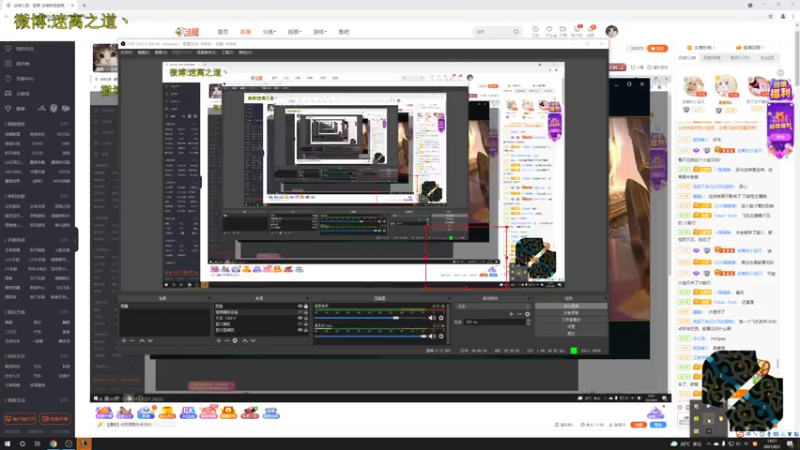Open Windows Start button on taskbar
800x450 pixels.
(7, 444)
